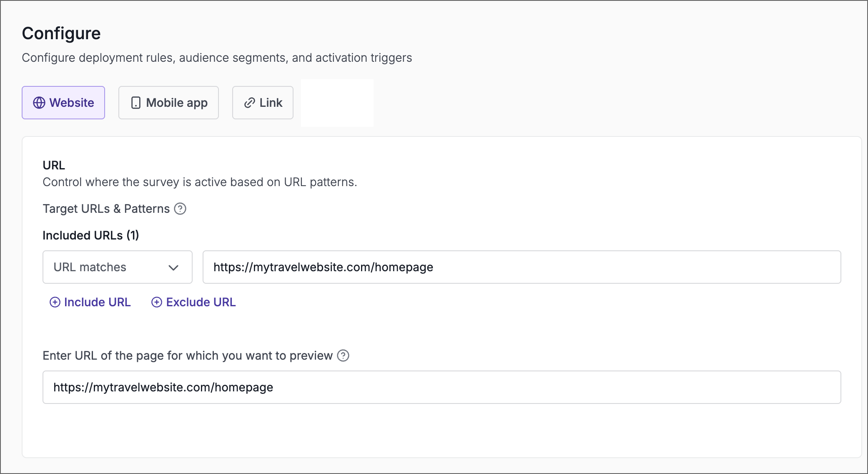Select the Website platform option
This screenshot has width=868, height=474.
point(63,103)
